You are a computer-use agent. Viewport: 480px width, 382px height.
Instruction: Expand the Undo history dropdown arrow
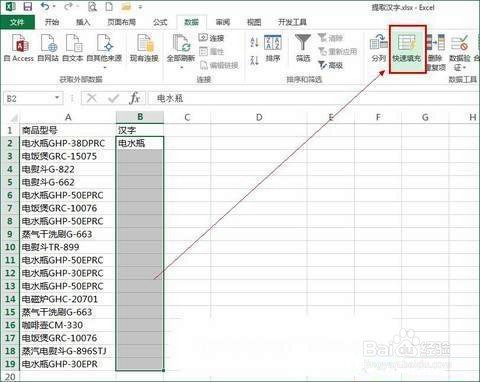click(x=54, y=6)
